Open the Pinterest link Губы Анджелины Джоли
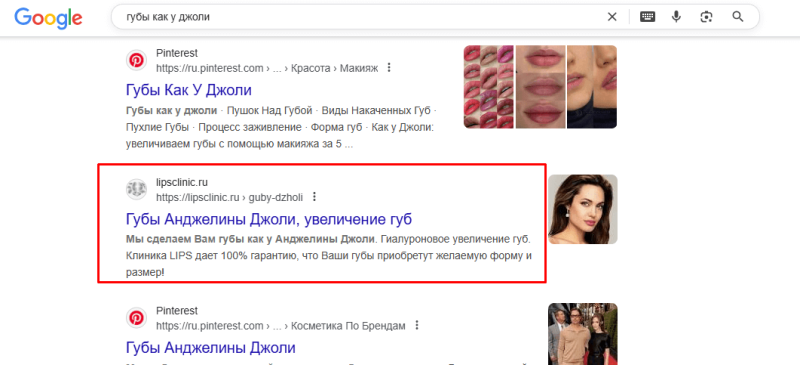The width and height of the screenshot is (800, 365). (210, 348)
